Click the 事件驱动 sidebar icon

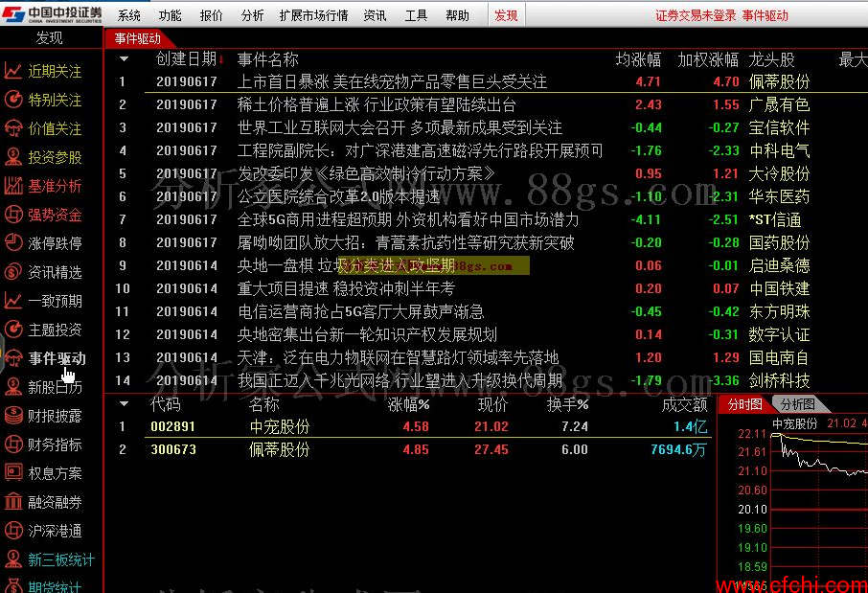12,358
